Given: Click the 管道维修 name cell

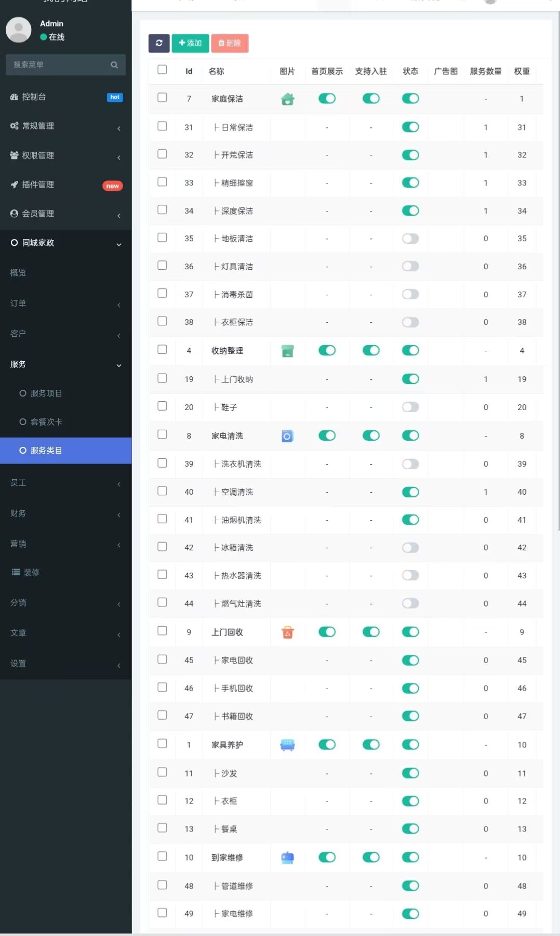Looking at the screenshot, I should tap(234, 886).
